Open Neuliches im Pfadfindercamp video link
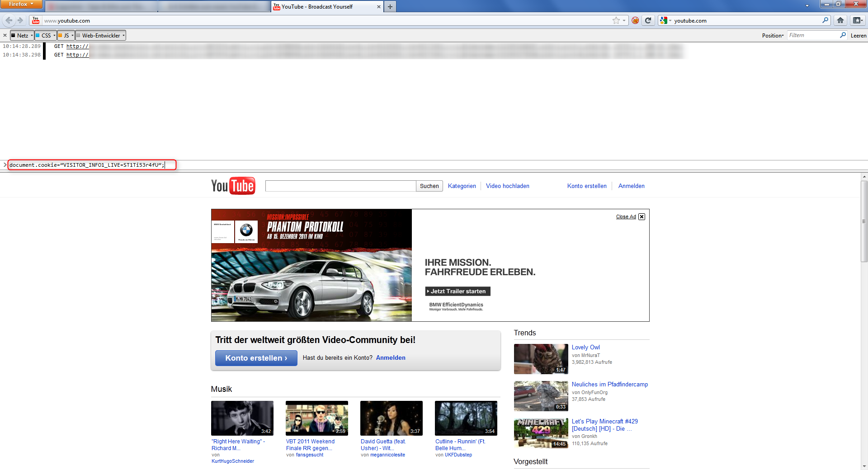This screenshot has height=470, width=868. tap(609, 384)
